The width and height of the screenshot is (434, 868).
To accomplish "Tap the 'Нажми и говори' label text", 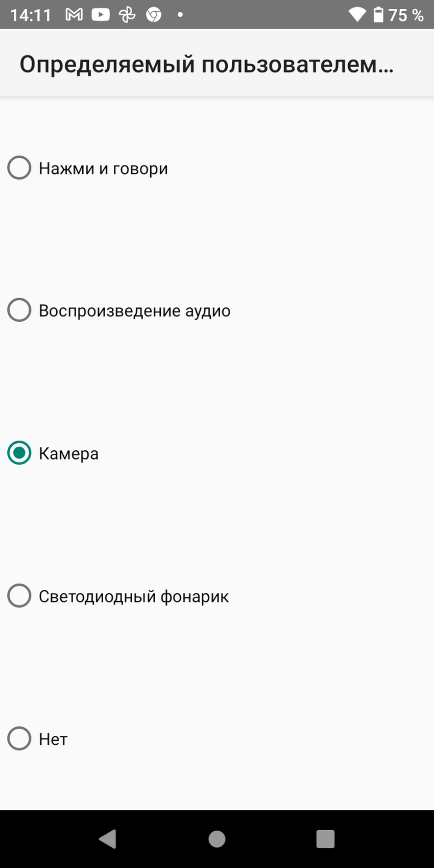I will click(103, 168).
